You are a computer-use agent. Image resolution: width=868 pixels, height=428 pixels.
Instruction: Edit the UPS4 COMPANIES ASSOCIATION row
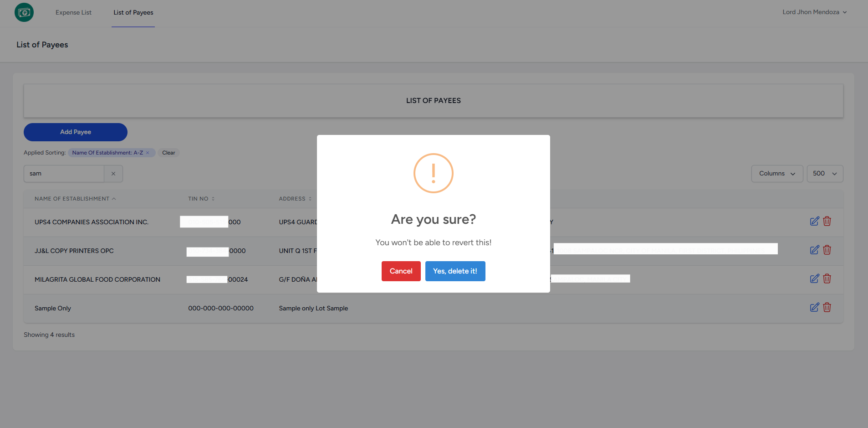pos(815,222)
